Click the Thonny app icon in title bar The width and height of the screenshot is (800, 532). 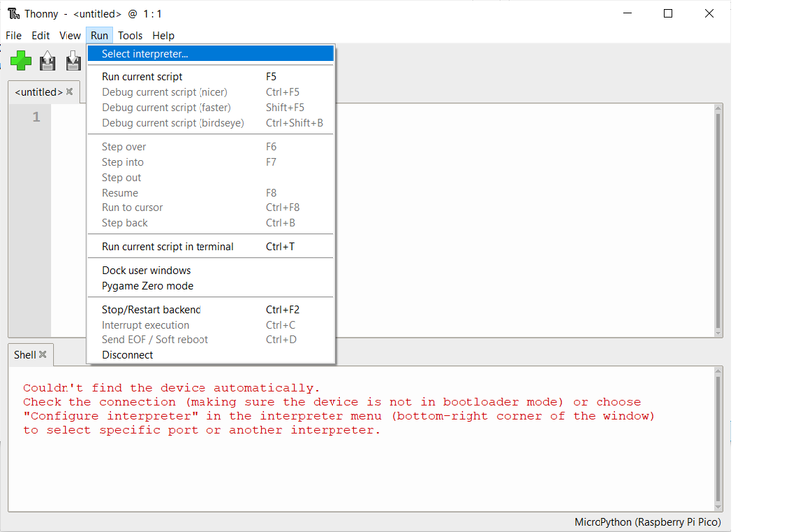(13, 13)
